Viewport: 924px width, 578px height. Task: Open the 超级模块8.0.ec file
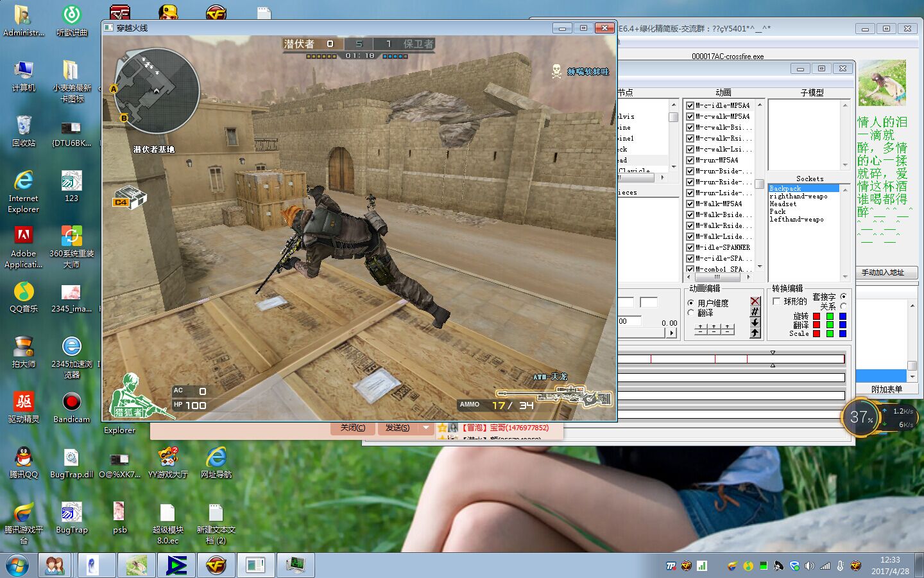[x=167, y=523]
